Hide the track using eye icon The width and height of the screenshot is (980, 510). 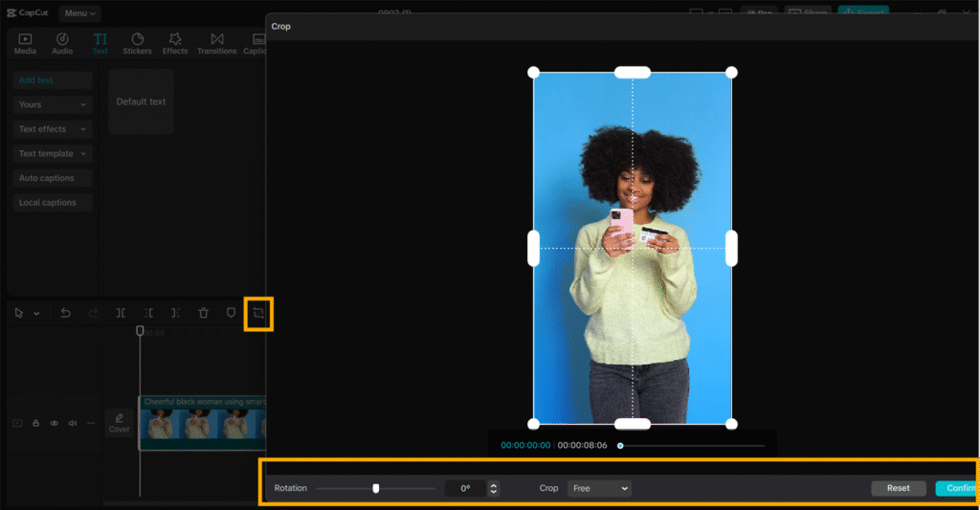[x=54, y=423]
